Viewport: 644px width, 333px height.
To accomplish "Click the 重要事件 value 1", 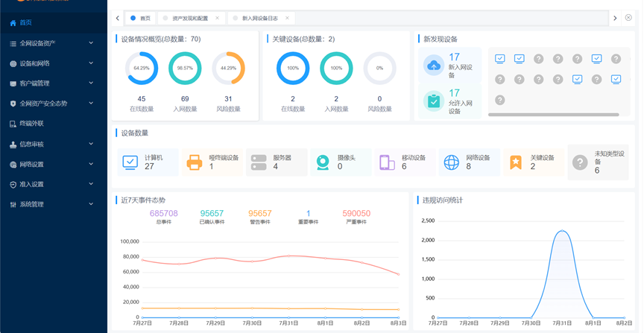I will point(308,214).
